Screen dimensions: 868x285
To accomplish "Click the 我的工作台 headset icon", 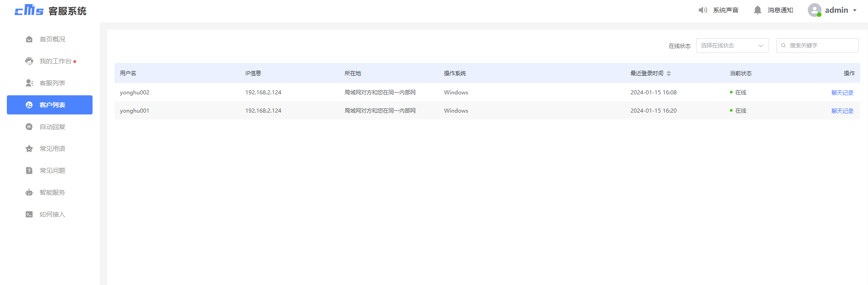I will tap(29, 61).
